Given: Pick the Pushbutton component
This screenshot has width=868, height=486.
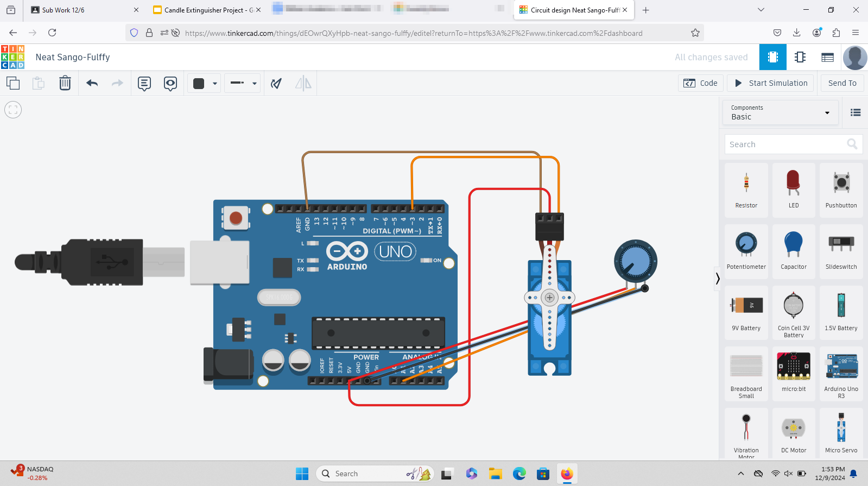Looking at the screenshot, I should [x=841, y=191].
